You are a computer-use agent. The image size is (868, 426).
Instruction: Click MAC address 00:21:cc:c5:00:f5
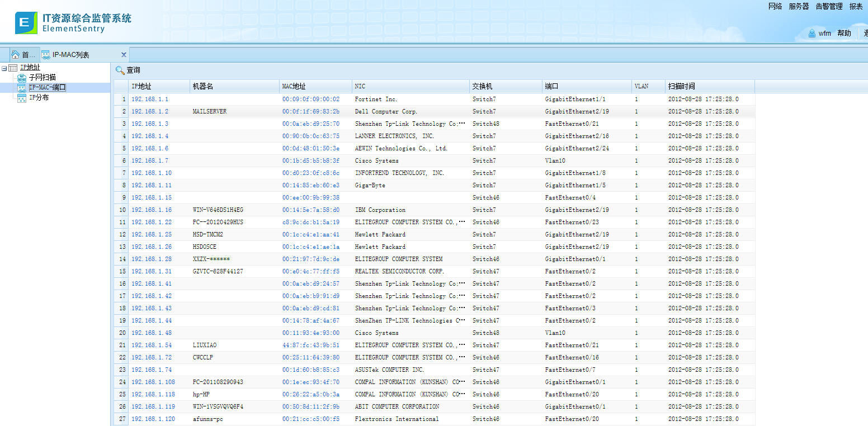(311, 419)
